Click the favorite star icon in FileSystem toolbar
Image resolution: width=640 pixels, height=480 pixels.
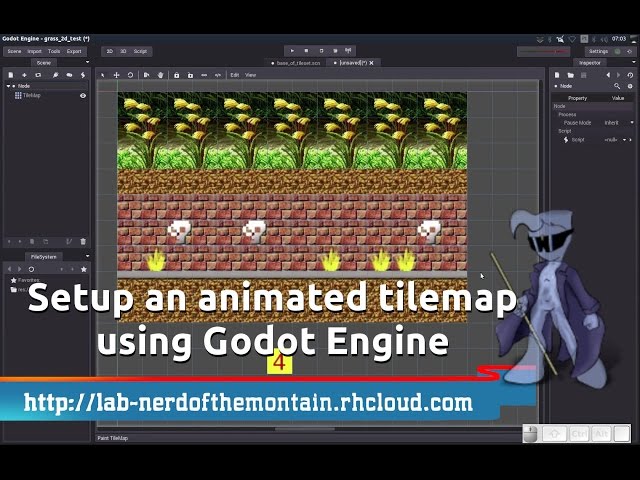pos(84,269)
